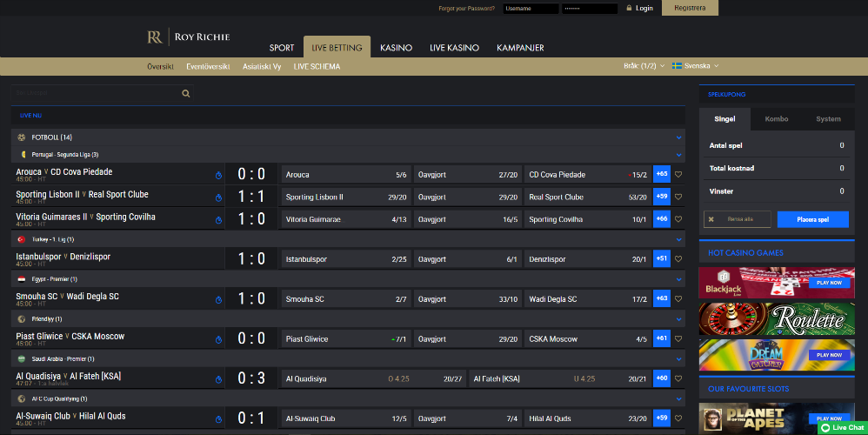This screenshot has height=435, width=868.
Task: Click the lock icon beside Login
Action: pyautogui.click(x=629, y=8)
